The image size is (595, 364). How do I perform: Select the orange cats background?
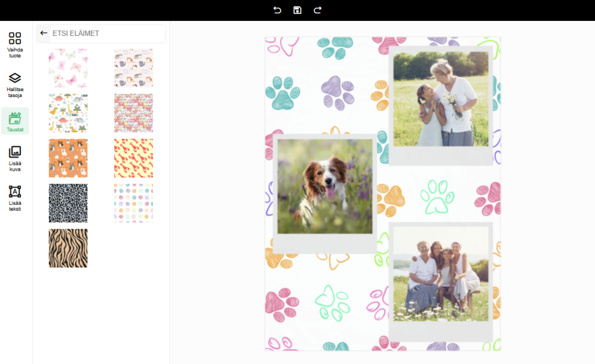click(68, 158)
